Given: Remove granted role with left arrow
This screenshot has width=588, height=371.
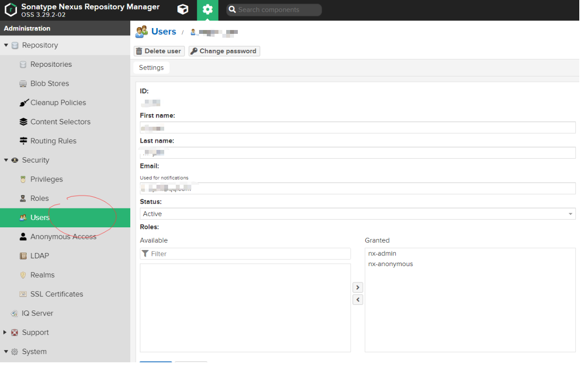Looking at the screenshot, I should pyautogui.click(x=357, y=300).
